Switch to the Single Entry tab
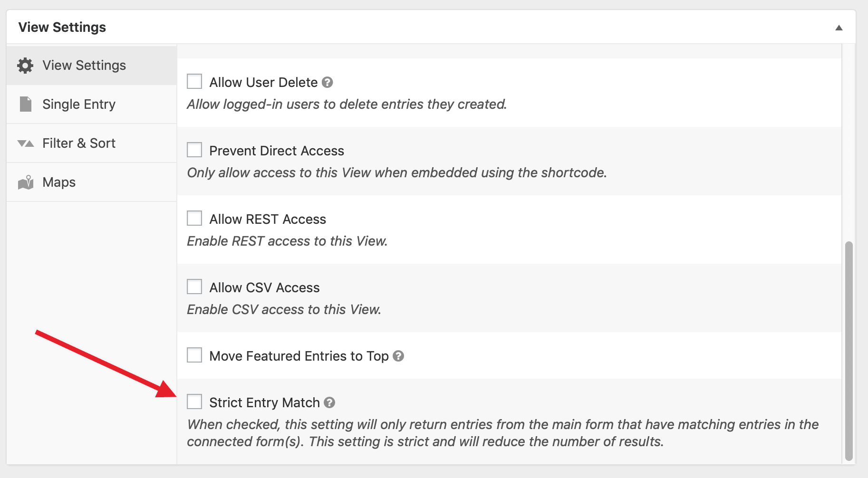This screenshot has height=478, width=868. [x=79, y=105]
